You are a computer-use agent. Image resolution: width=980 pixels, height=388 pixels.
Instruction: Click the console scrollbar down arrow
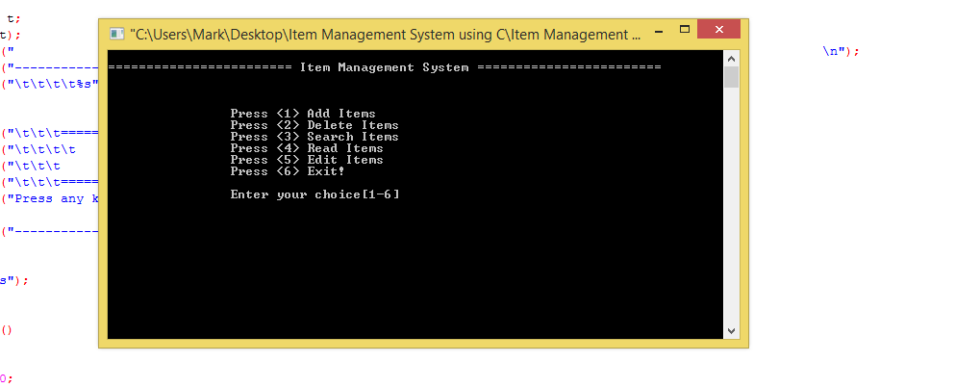point(731,331)
